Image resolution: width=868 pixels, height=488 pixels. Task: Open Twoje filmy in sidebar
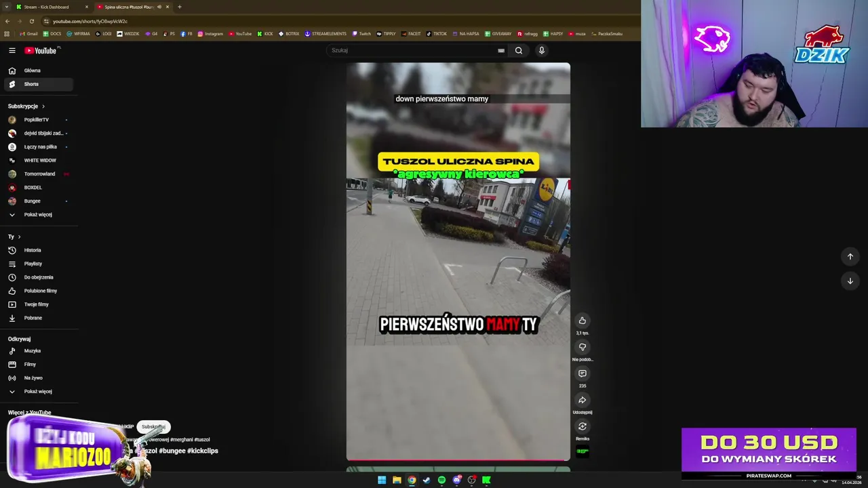pyautogui.click(x=39, y=304)
